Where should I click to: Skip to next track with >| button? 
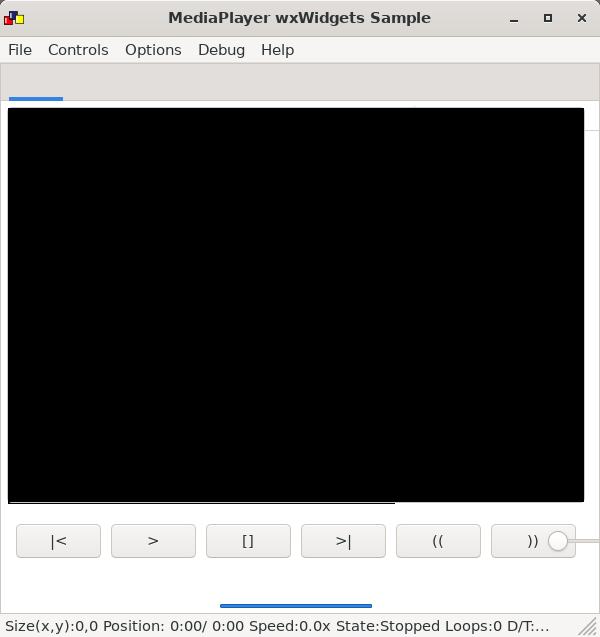click(343, 541)
